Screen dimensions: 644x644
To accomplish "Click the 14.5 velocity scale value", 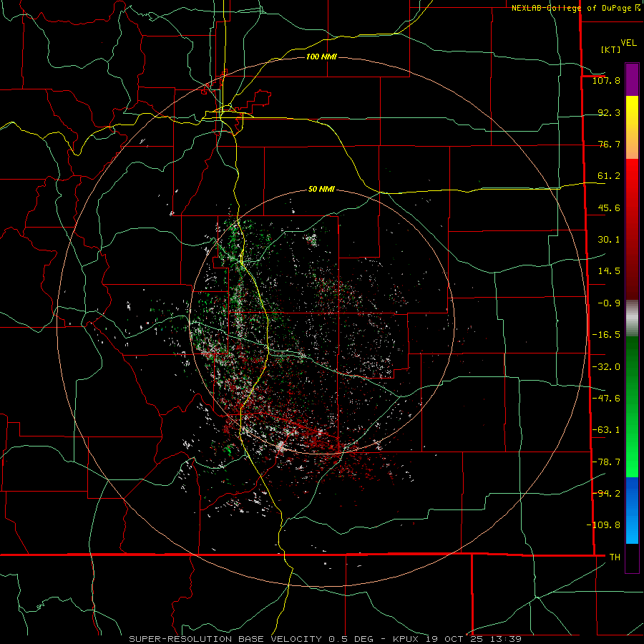I will coord(609,271).
